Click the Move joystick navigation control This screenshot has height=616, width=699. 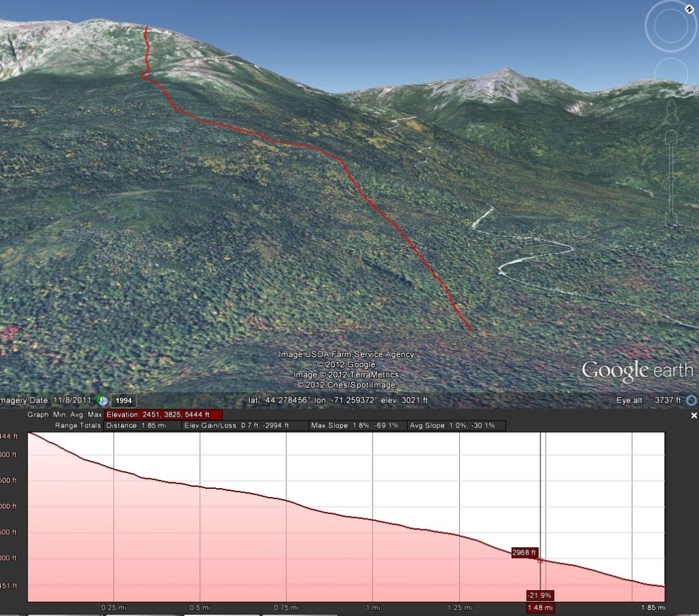[x=671, y=71]
